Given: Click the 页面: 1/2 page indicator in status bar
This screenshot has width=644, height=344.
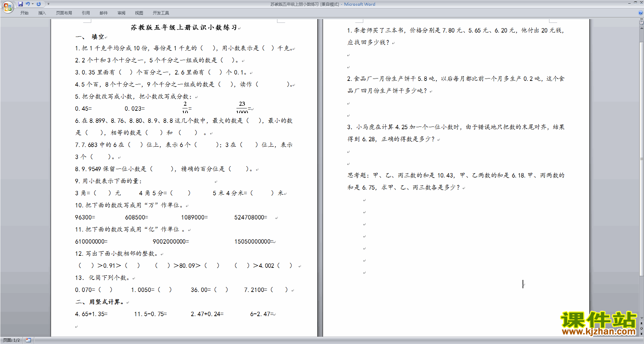Looking at the screenshot, I should [11, 340].
